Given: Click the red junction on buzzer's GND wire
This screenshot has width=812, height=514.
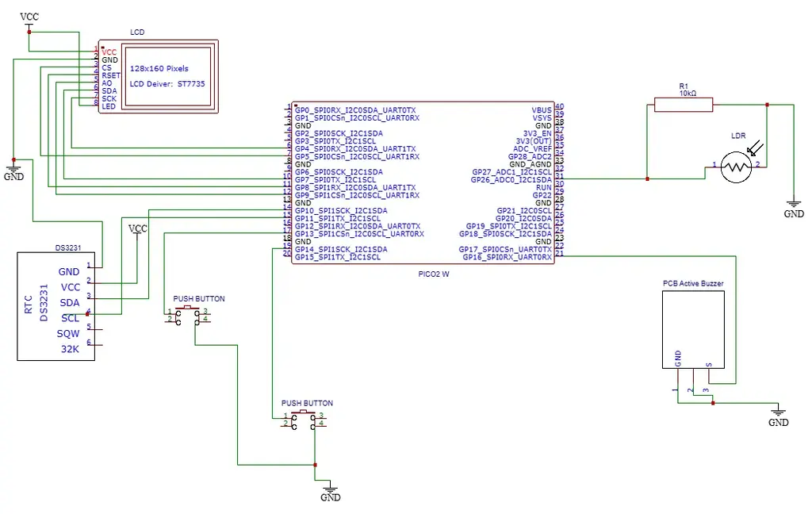Looking at the screenshot, I should (713, 403).
